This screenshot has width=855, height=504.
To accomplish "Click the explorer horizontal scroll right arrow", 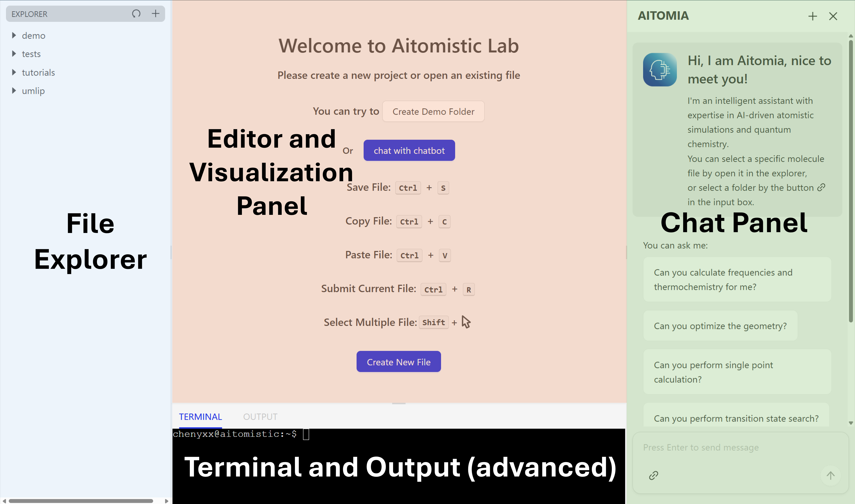I will (166, 501).
